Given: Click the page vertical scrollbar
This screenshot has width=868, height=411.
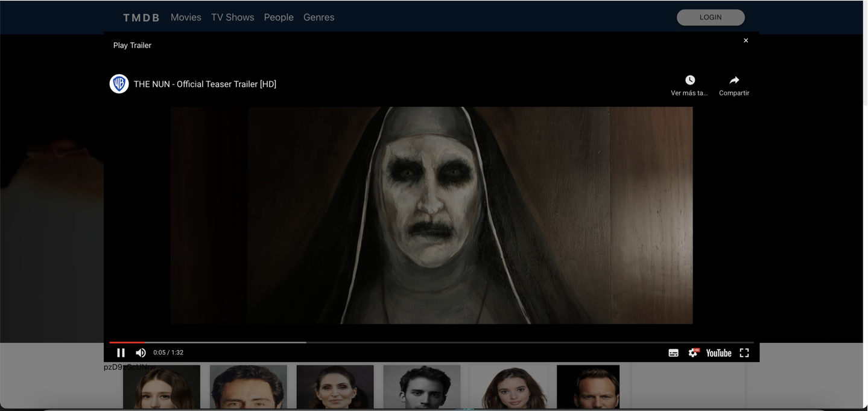Looking at the screenshot, I should (x=865, y=54).
